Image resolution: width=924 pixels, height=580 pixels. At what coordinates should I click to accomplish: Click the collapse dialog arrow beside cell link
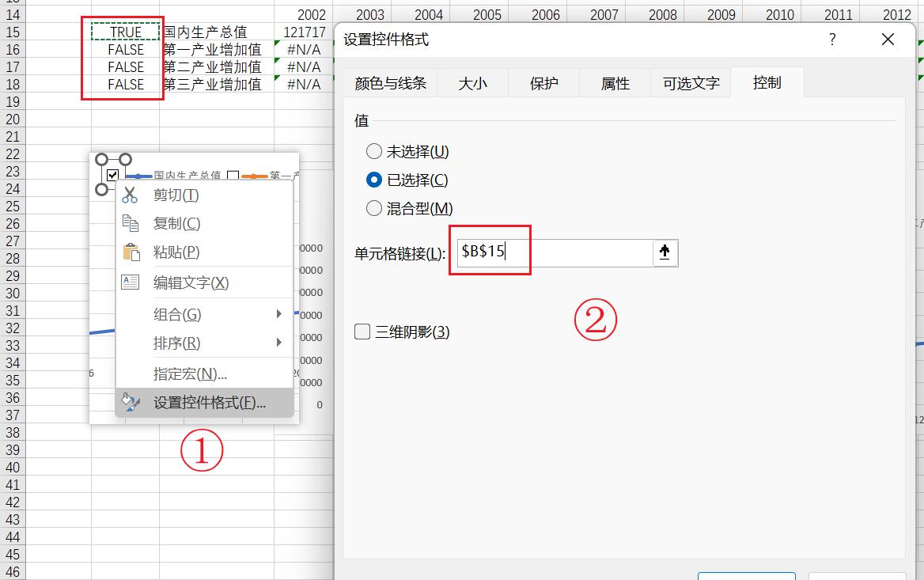665,252
